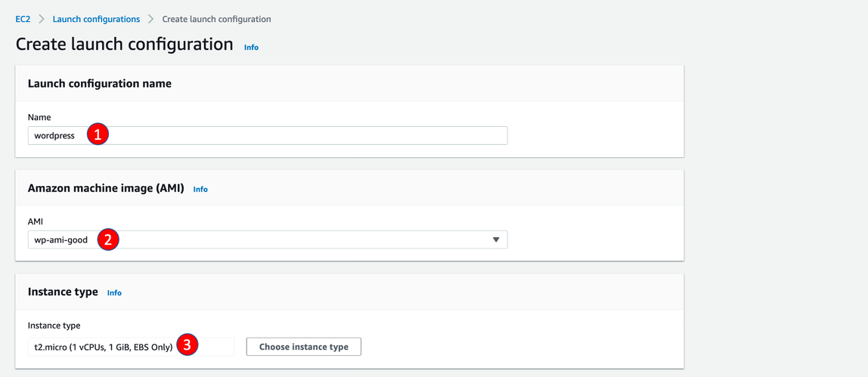
Task: Open Info link beside the page title
Action: 251,48
